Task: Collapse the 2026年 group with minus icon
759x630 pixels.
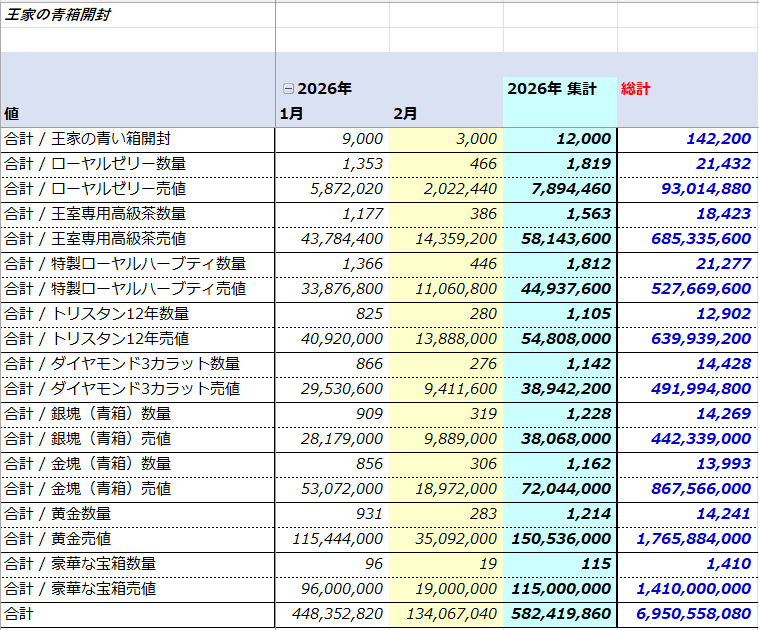Action: pyautogui.click(x=288, y=89)
